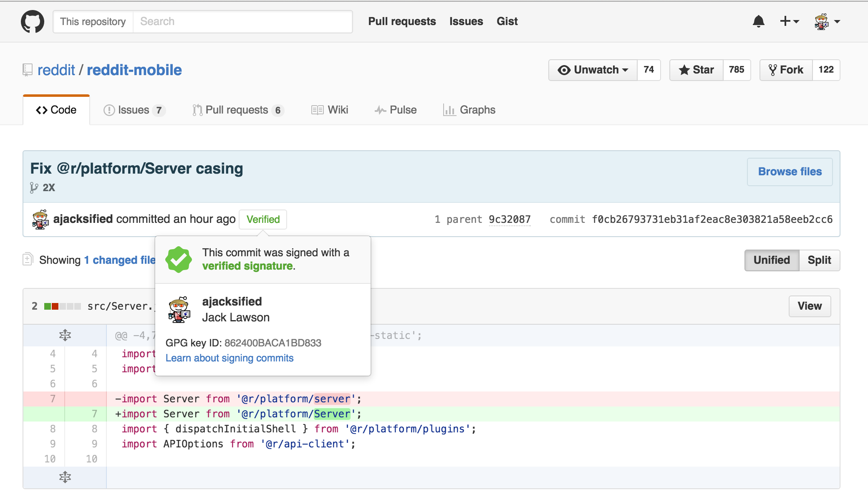
Task: Click the repository book icon beside reddit/reddit-mobile
Action: (x=27, y=70)
